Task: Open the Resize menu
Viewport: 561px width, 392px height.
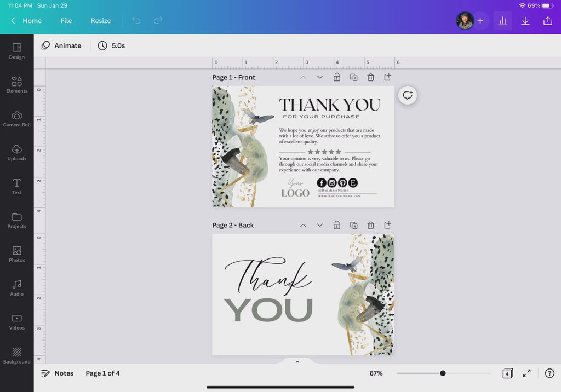Action: (x=101, y=21)
